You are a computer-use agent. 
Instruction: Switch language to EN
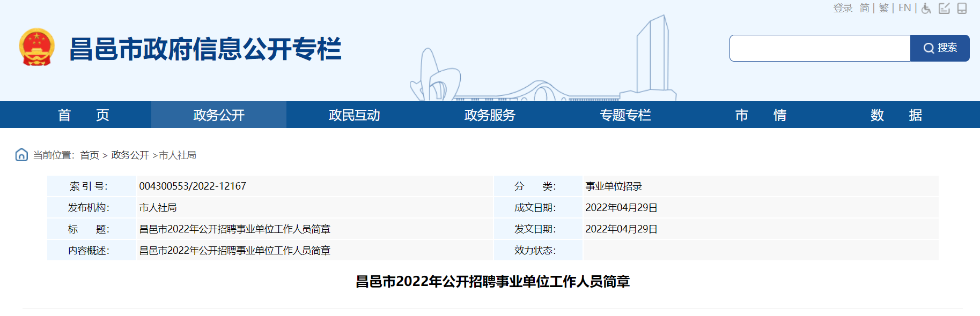click(x=904, y=8)
